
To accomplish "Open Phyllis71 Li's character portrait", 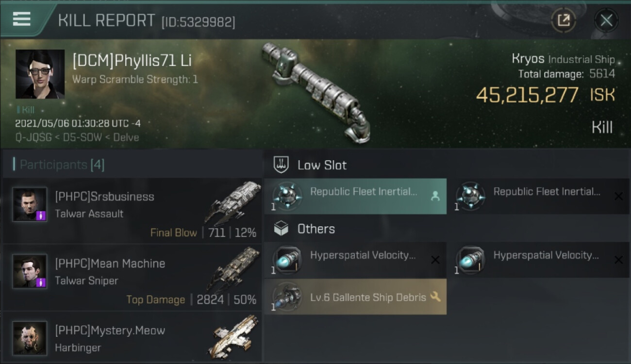I will [x=40, y=74].
